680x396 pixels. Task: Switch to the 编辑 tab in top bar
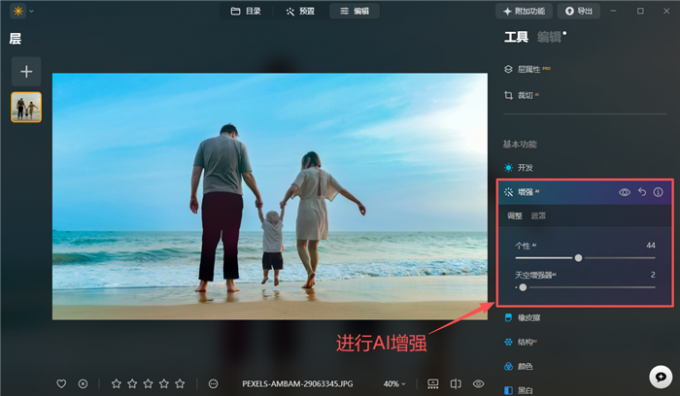click(x=354, y=11)
